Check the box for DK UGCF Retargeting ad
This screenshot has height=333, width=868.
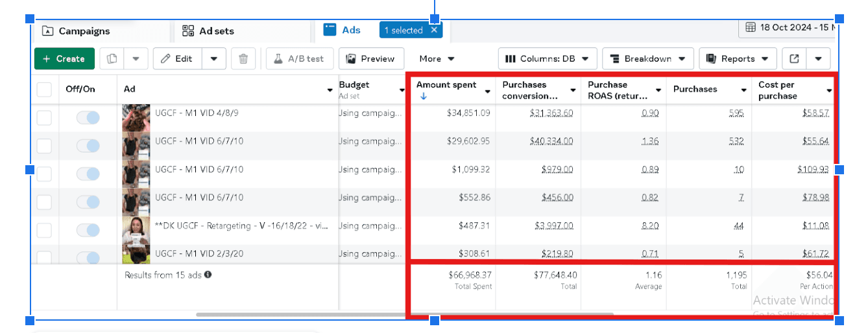click(44, 230)
